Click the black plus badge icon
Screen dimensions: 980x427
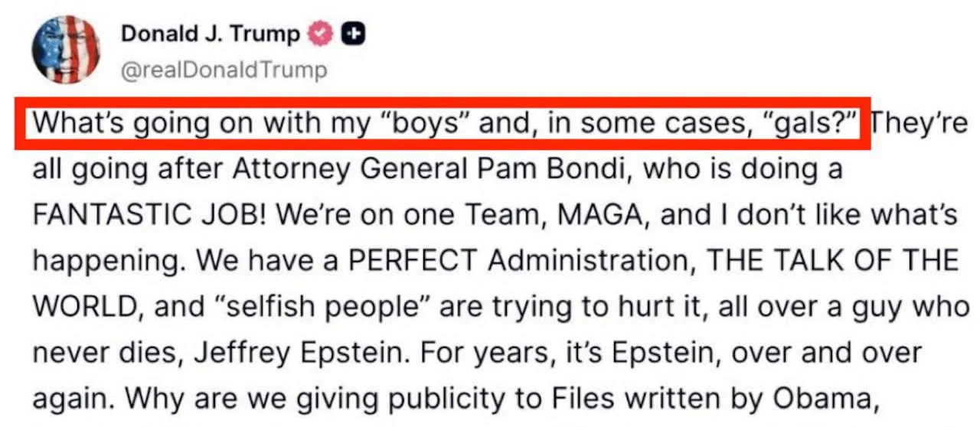click(x=353, y=34)
